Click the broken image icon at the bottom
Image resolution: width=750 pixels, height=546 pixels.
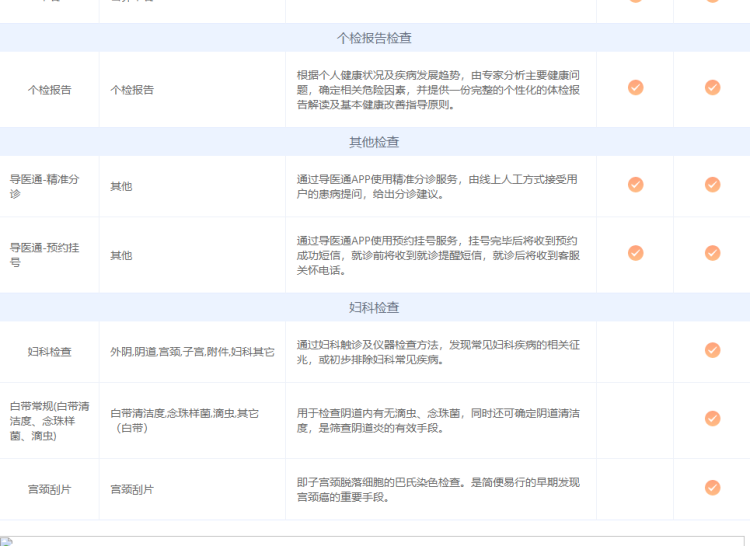(7, 541)
